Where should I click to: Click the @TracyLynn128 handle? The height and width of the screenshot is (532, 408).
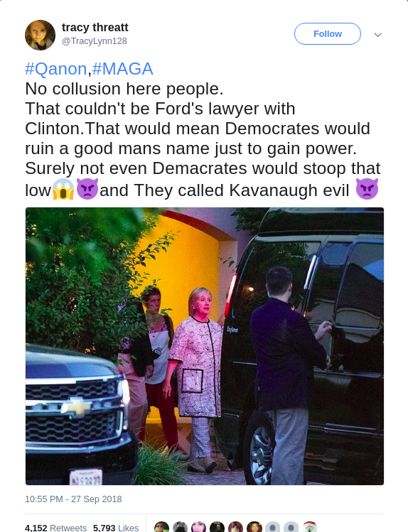coord(95,41)
